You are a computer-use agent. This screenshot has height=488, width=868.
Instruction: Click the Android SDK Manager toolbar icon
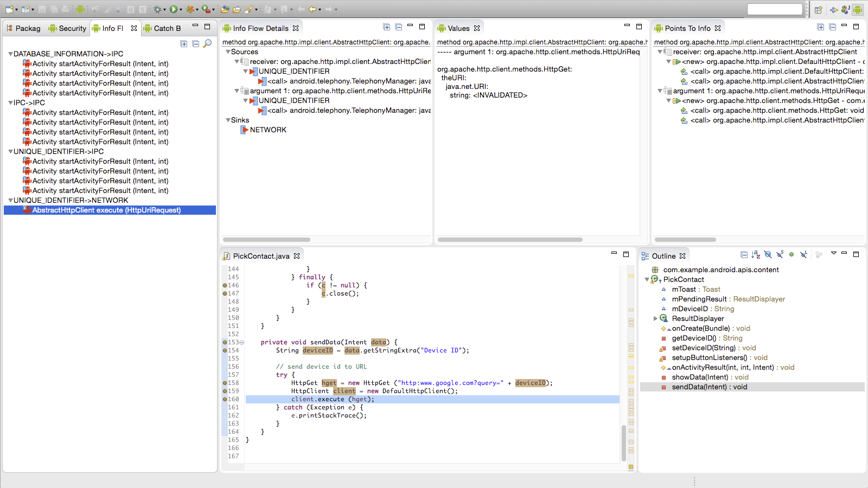point(80,9)
